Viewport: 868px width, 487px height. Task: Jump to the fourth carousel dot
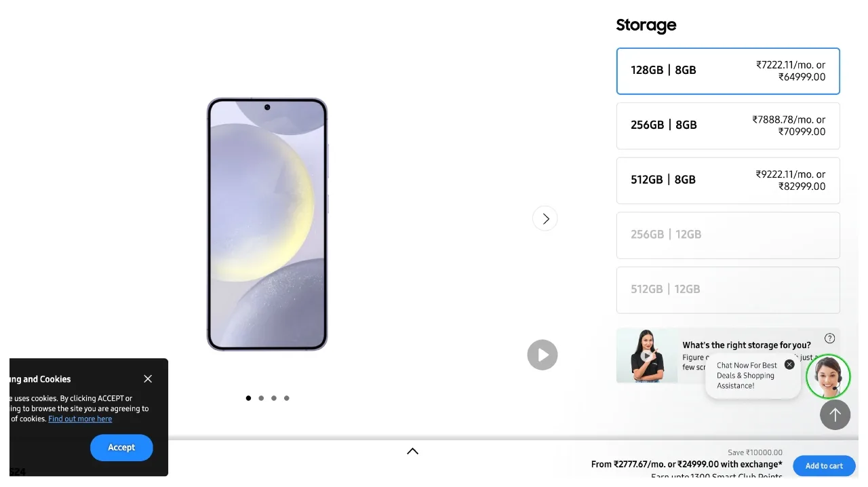click(287, 398)
